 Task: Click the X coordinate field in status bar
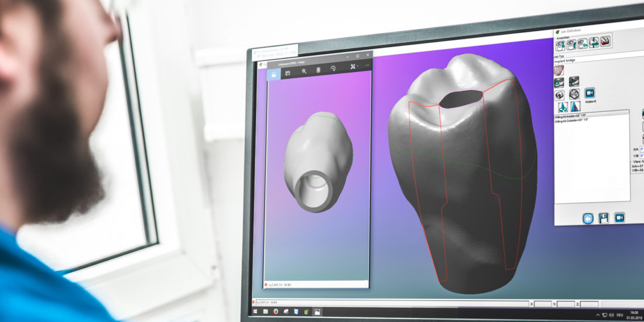(x=543, y=304)
